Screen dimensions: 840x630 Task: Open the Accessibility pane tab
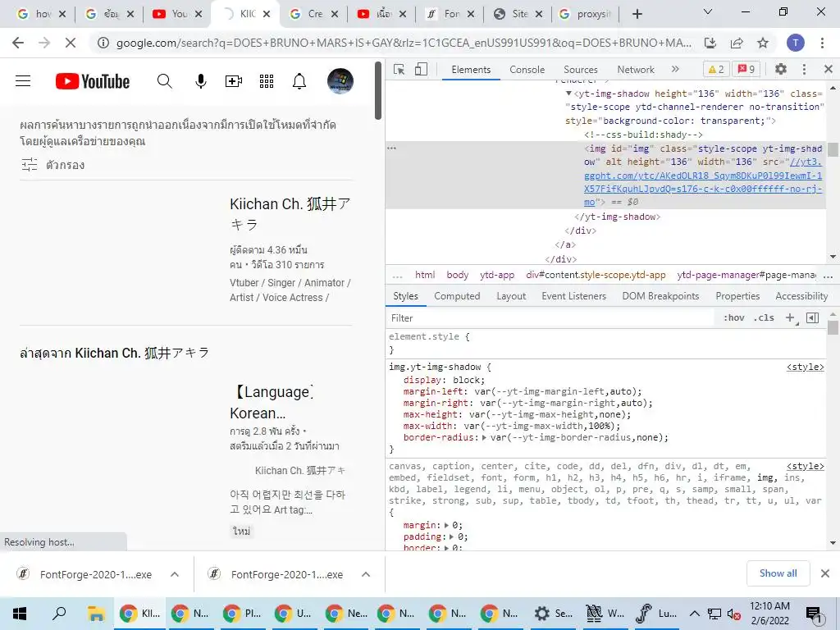coord(801,296)
